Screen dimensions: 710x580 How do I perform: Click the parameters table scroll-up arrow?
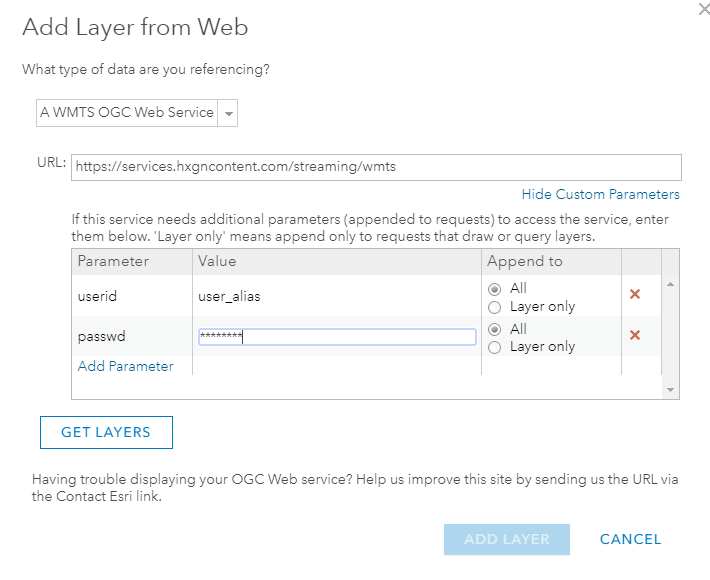click(x=669, y=285)
